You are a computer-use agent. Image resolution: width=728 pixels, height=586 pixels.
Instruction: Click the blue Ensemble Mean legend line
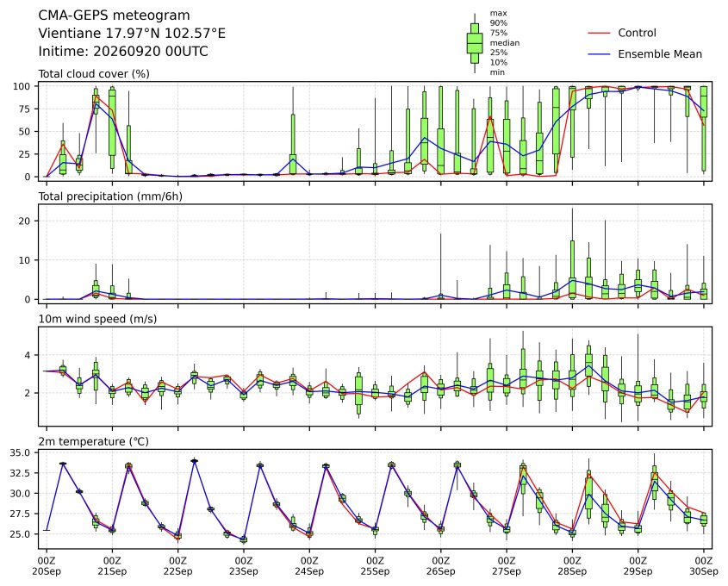(599, 54)
